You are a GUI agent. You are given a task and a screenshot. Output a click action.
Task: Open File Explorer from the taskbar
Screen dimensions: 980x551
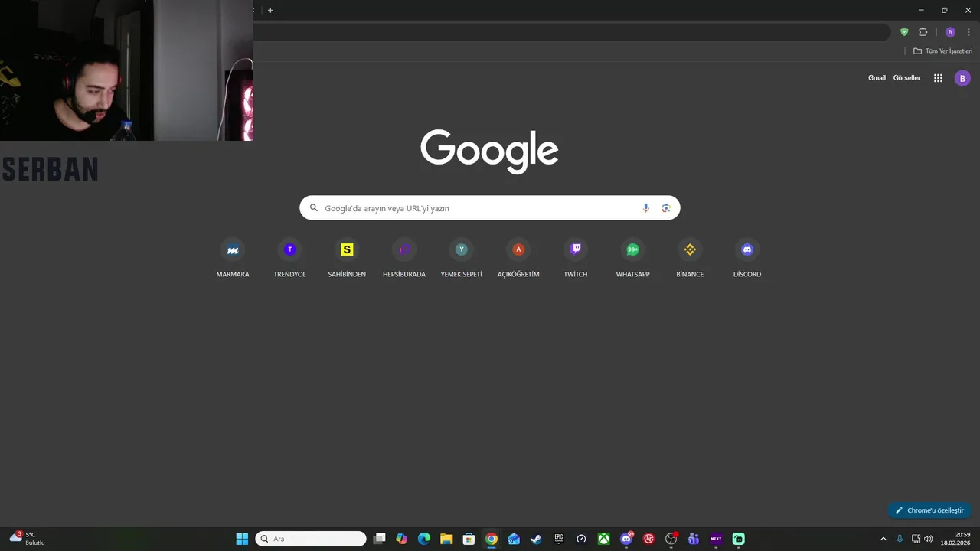(446, 539)
